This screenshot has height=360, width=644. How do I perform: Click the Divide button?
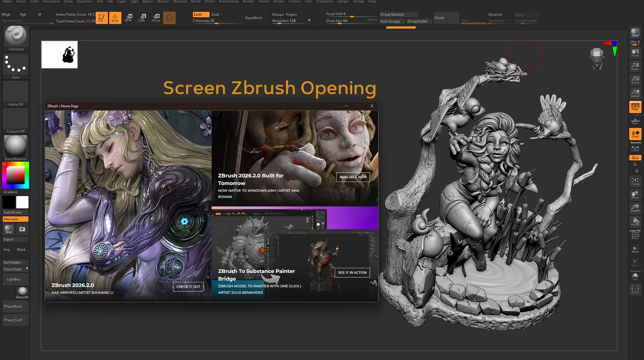pyautogui.click(x=446, y=18)
